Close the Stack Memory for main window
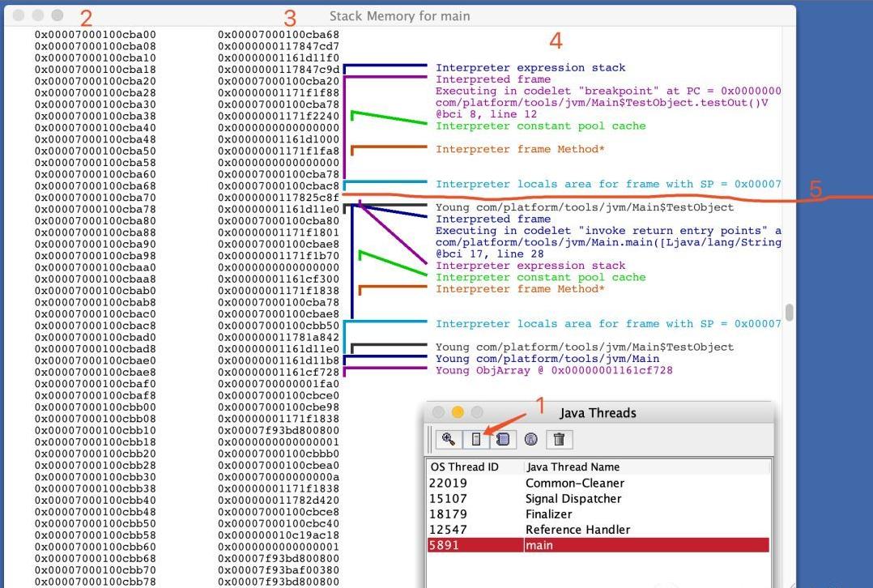Image resolution: width=873 pixels, height=588 pixels. tap(18, 15)
